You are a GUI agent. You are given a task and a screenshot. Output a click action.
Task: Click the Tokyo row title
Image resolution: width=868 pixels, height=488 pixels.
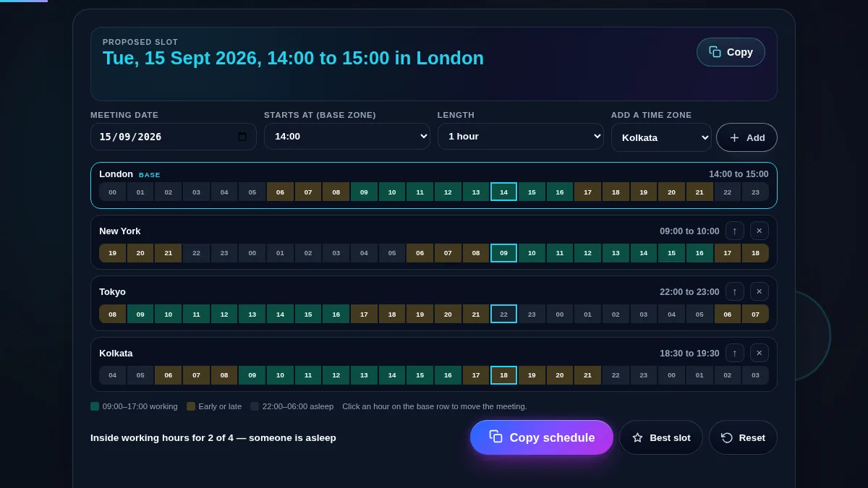(112, 291)
